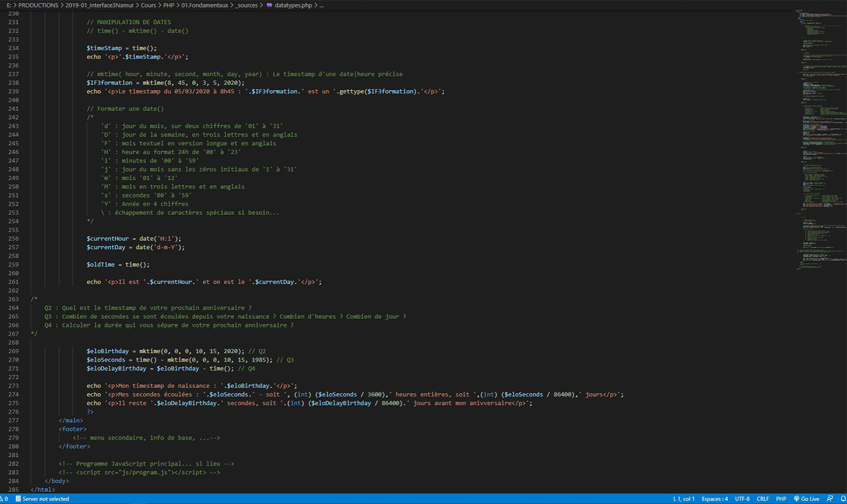
Task: Click the closing '</body>' tag
Action: 57,481
